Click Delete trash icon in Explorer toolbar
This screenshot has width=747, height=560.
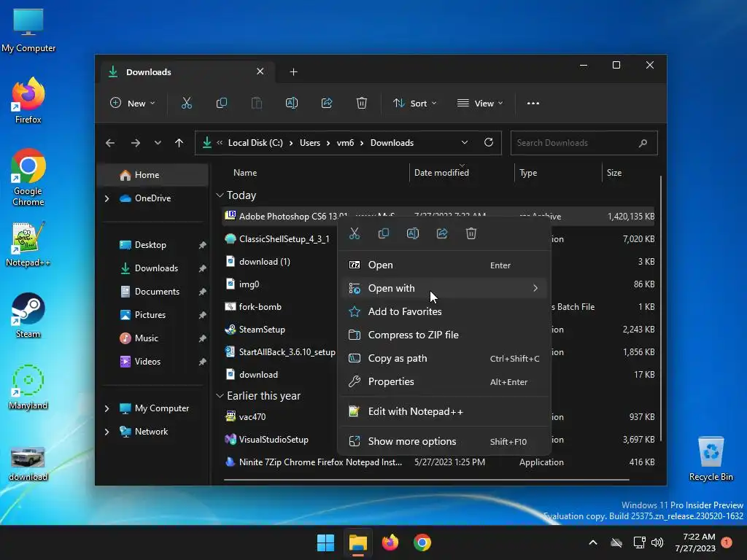point(362,103)
